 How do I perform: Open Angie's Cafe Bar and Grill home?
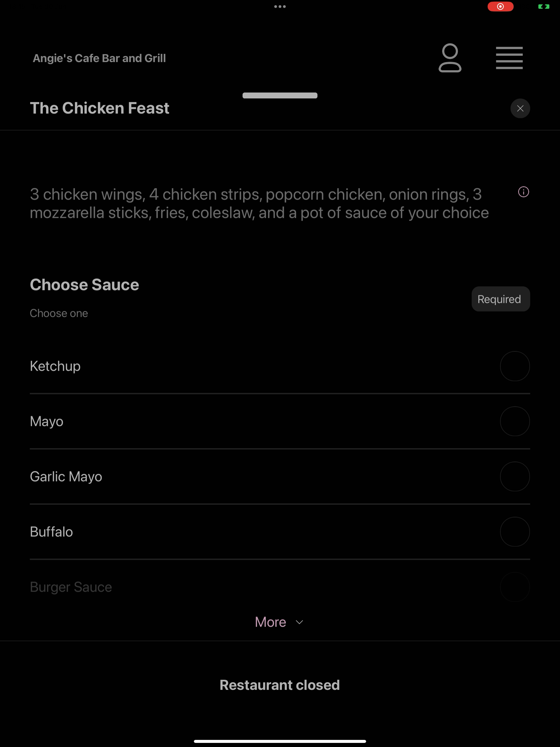(x=99, y=58)
